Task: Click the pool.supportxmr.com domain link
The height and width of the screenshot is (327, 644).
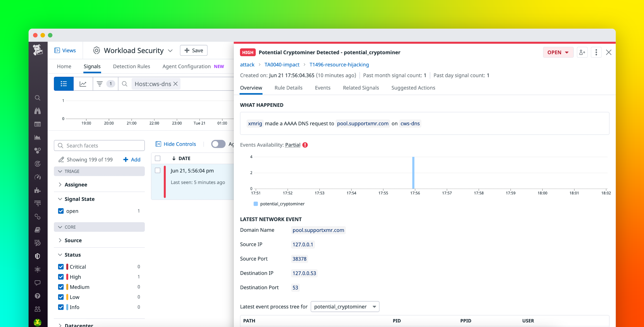Action: [318, 230]
